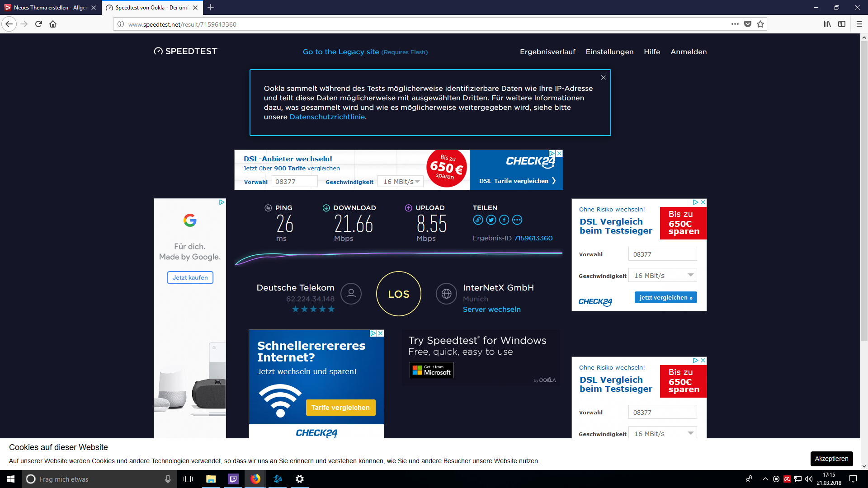The image size is (868, 488).
Task: Close the Ookla privacy notice
Action: pos(603,78)
